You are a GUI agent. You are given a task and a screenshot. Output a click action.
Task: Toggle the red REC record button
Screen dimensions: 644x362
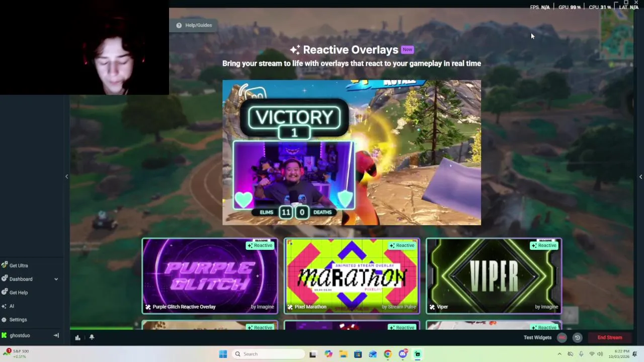click(562, 338)
